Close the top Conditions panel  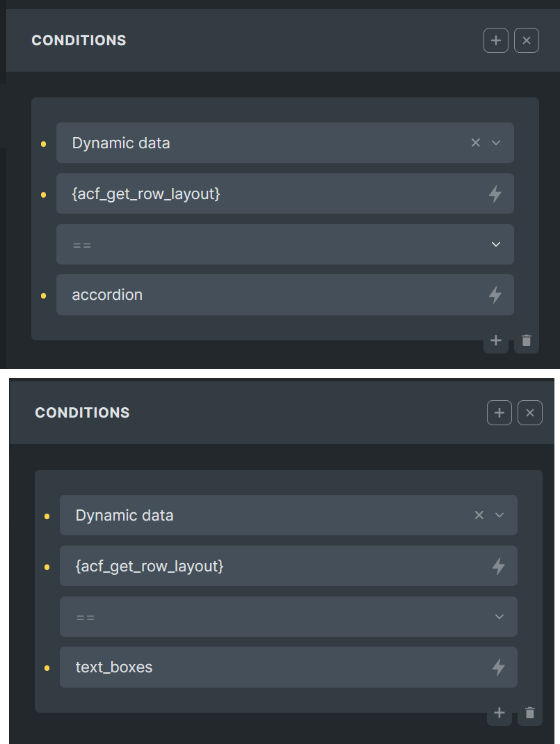click(x=527, y=40)
